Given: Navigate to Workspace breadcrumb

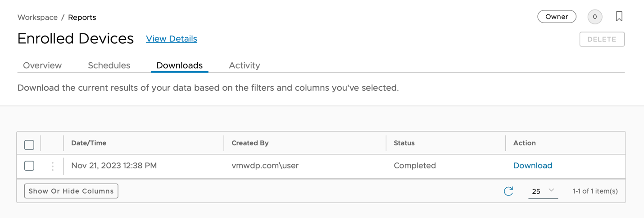Looking at the screenshot, I should tap(37, 18).
